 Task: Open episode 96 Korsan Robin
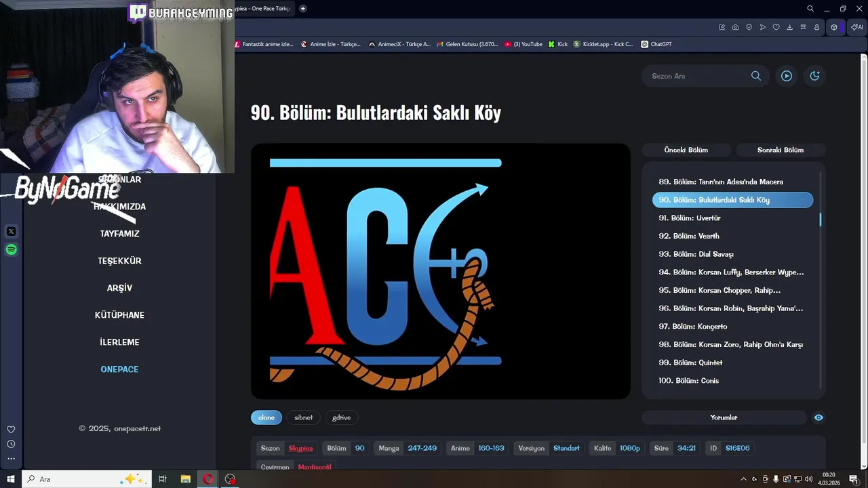732,308
